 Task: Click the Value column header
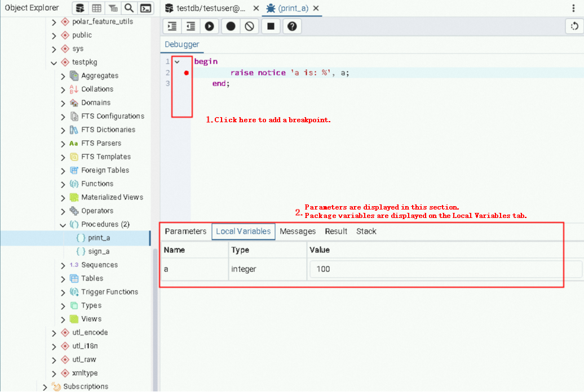tap(319, 250)
